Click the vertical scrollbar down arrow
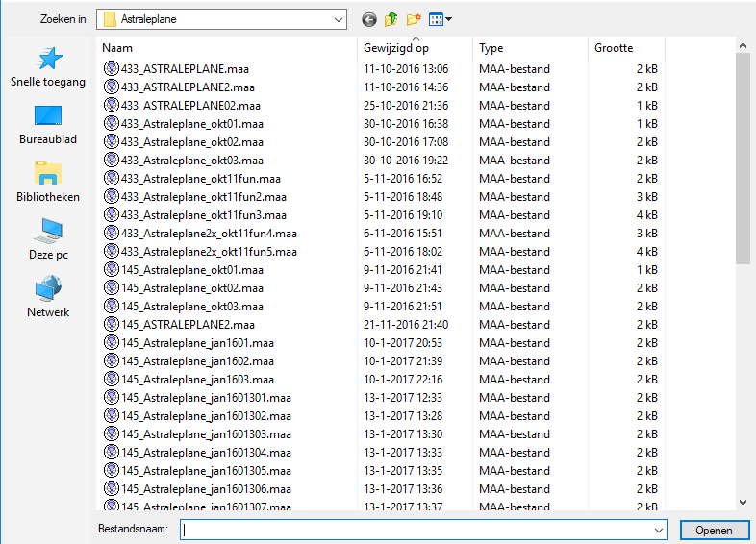The image size is (756, 544). pyautogui.click(x=743, y=502)
